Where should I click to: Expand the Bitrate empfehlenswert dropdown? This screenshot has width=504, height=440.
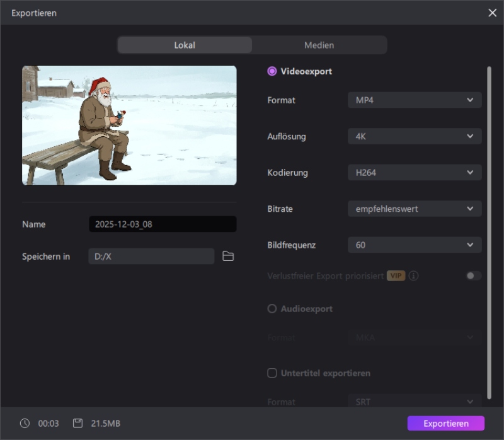414,209
